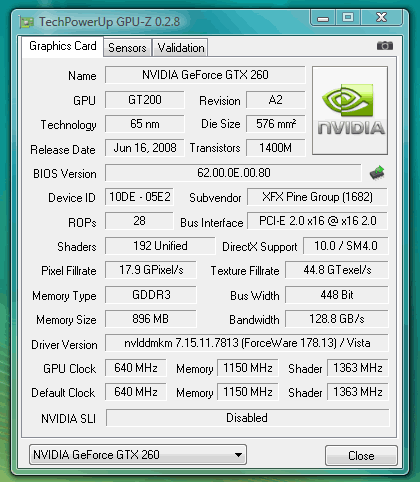Click the 'Release Date' label
Viewport: 420px width, 482px height.
coord(63,150)
